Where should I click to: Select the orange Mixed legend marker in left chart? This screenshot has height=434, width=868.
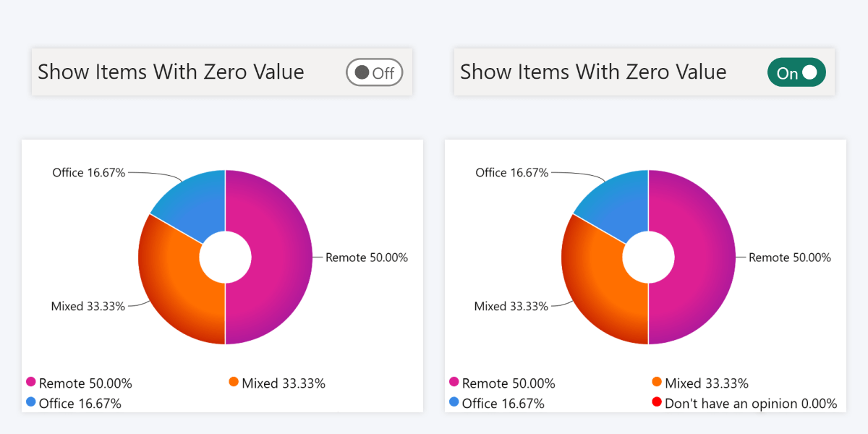point(233,383)
